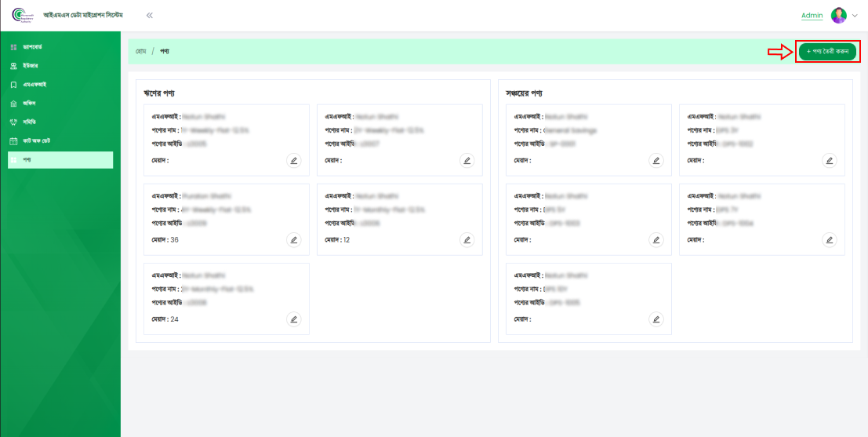
Task: Edit the loan product with মেয়াদ 24
Action: [x=294, y=319]
